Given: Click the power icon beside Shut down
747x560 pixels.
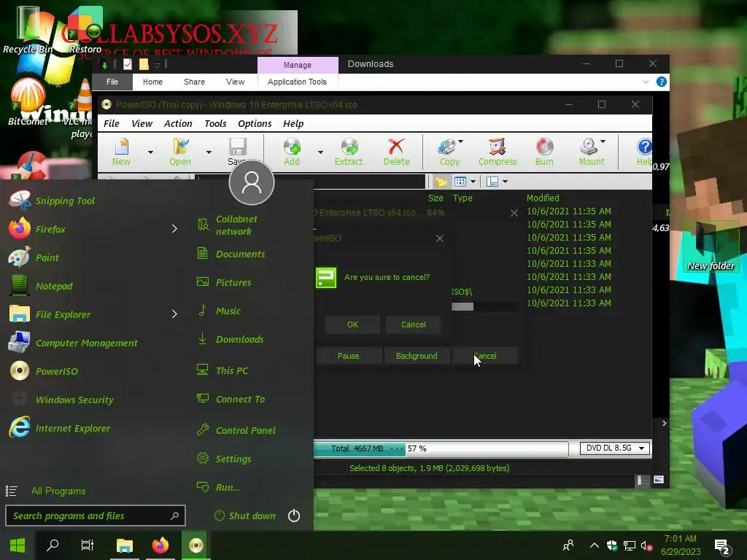Looking at the screenshot, I should 294,516.
